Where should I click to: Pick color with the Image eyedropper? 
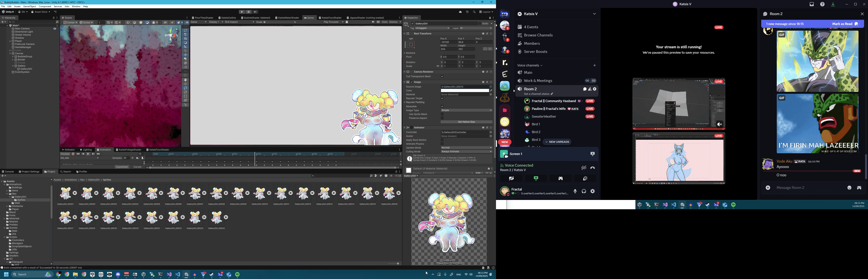pyautogui.click(x=491, y=91)
